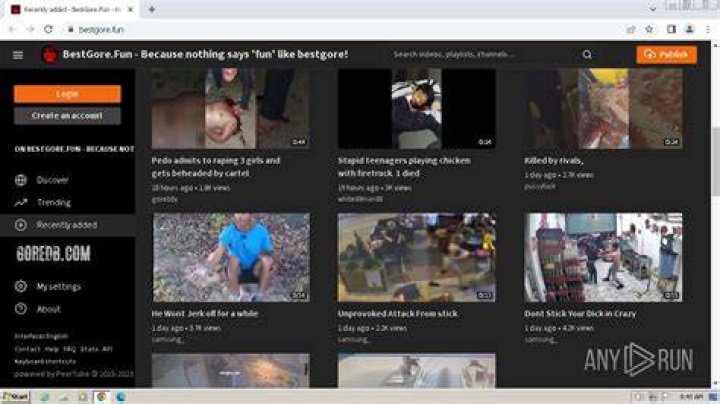Click the Stupid teenagers playing chicken title
Viewport: 720px width, 404px height.
coord(404,167)
